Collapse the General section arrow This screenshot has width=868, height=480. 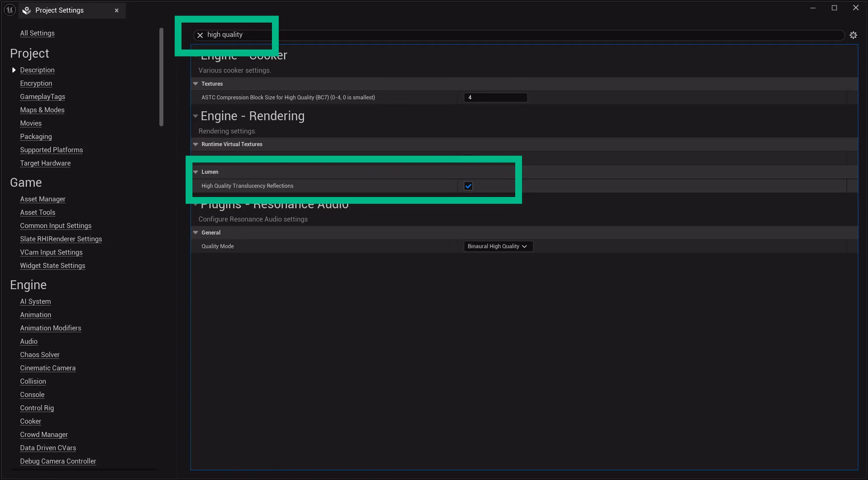(x=195, y=232)
